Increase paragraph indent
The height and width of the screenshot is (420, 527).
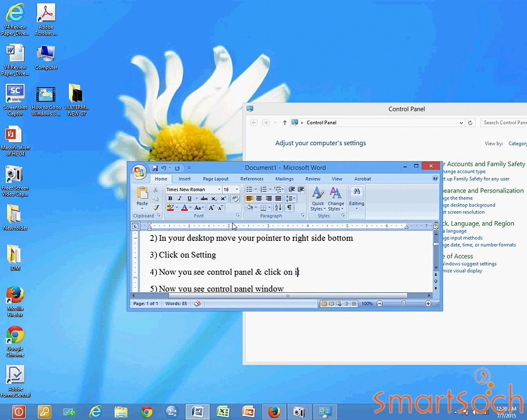tap(301, 190)
